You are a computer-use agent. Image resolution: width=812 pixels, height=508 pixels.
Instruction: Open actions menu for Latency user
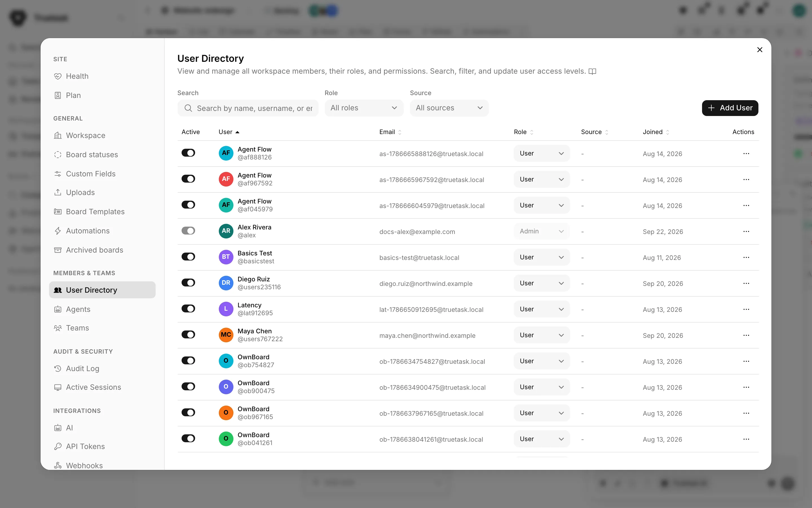[746, 309]
